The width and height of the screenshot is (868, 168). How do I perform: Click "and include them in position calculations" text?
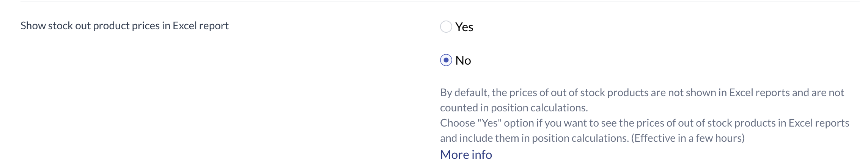[534, 138]
